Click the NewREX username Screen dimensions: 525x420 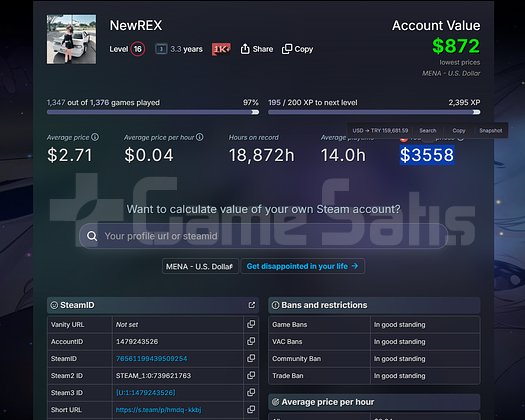[136, 25]
